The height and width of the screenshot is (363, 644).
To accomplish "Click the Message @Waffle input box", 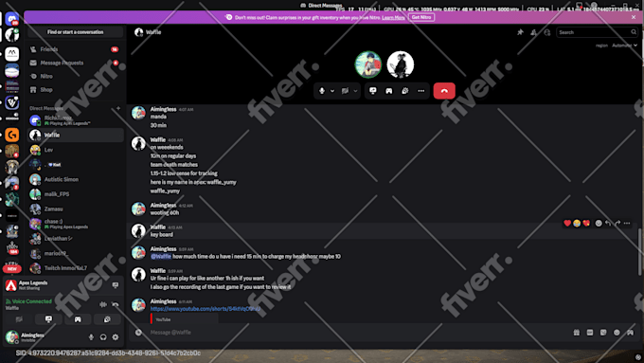I will click(349, 333).
